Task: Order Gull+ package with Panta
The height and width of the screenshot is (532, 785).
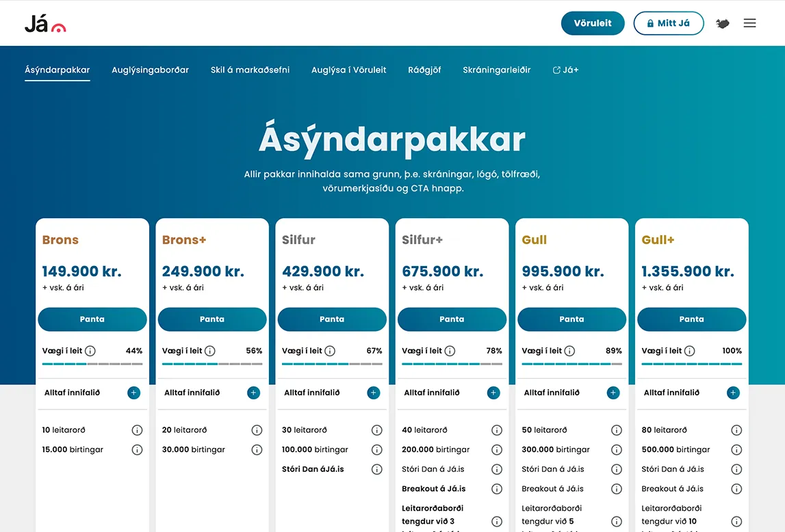Action: click(691, 319)
